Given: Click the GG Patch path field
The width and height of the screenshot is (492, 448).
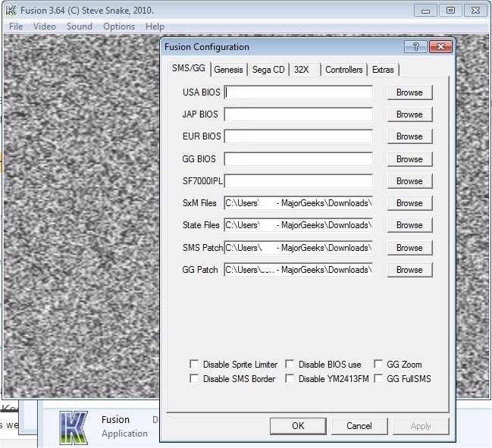Looking at the screenshot, I should click(299, 270).
